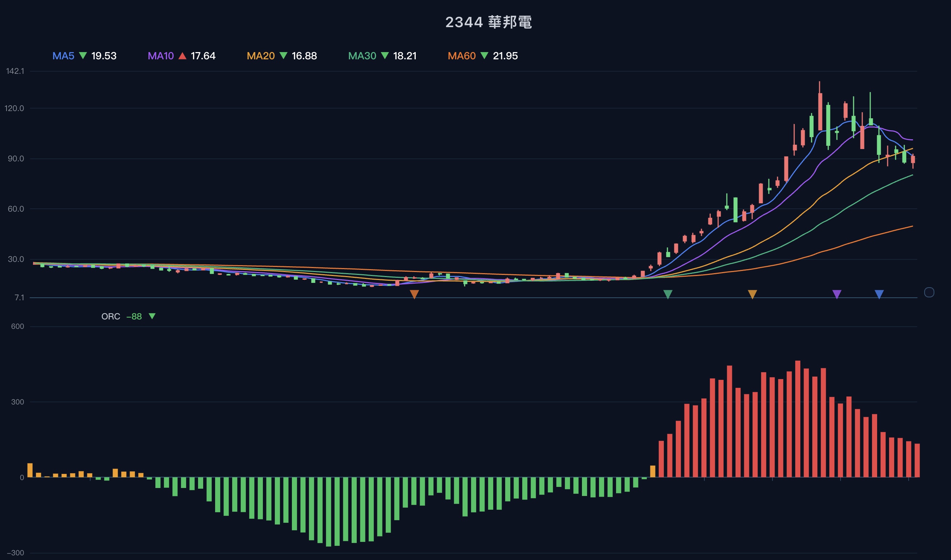The image size is (951, 560).
Task: Click the red up arrow beside MA10
Action: point(183,56)
